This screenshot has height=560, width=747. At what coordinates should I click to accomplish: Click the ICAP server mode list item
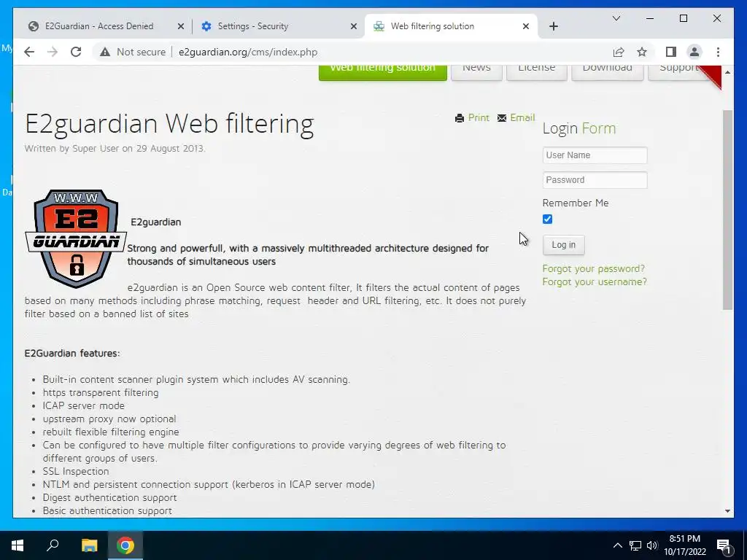point(84,405)
